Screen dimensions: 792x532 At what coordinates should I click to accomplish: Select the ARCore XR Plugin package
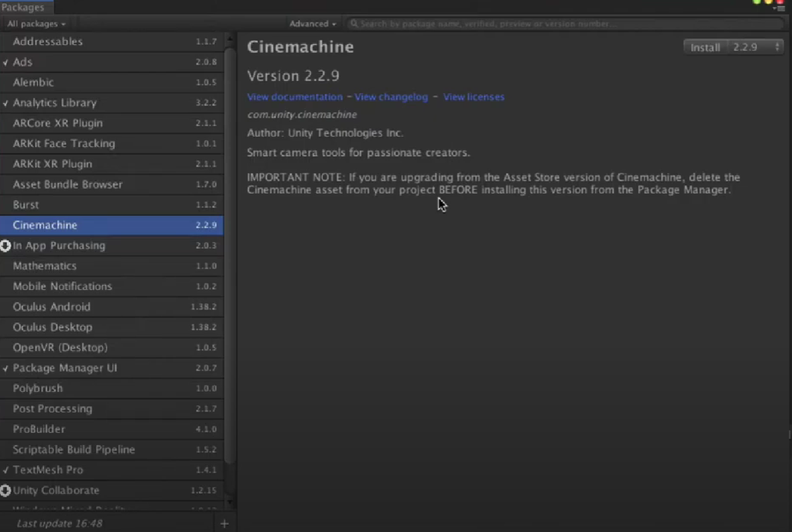tap(112, 123)
